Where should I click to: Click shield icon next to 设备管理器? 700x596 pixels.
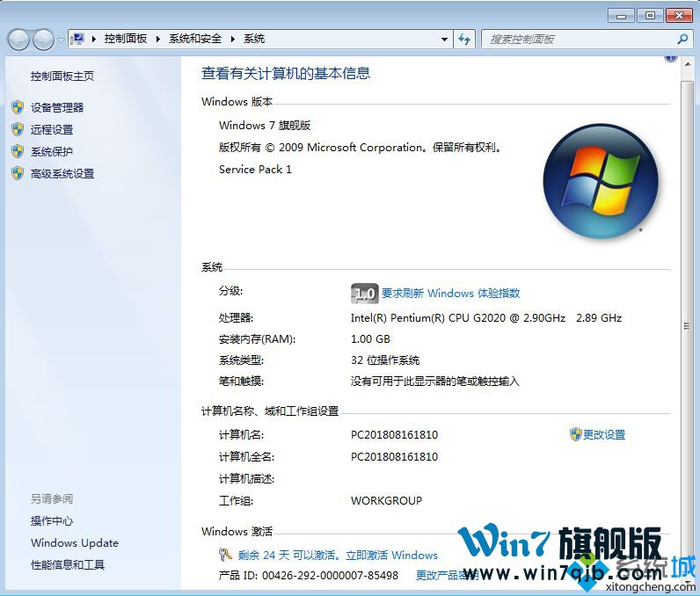(18, 107)
